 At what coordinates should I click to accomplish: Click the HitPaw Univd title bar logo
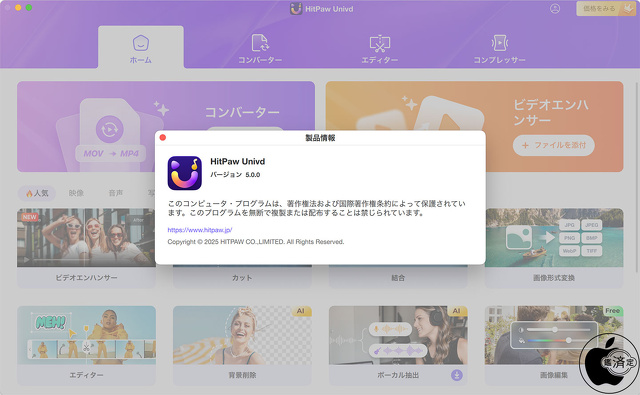click(x=296, y=9)
